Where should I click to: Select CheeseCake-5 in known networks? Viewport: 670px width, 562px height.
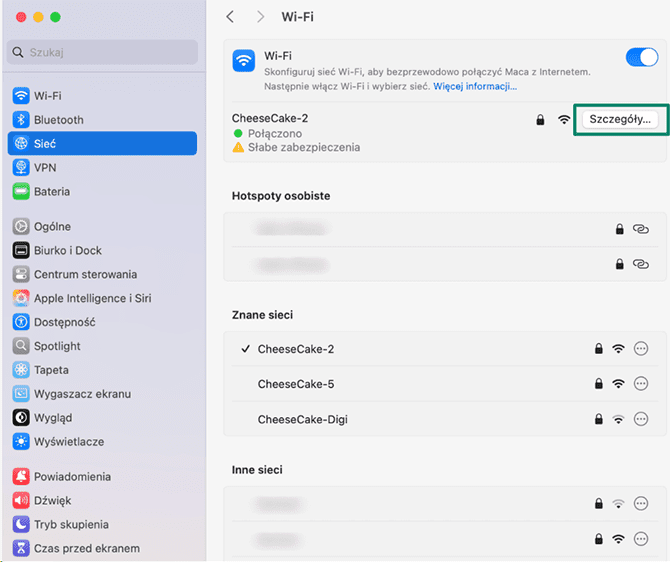click(295, 384)
